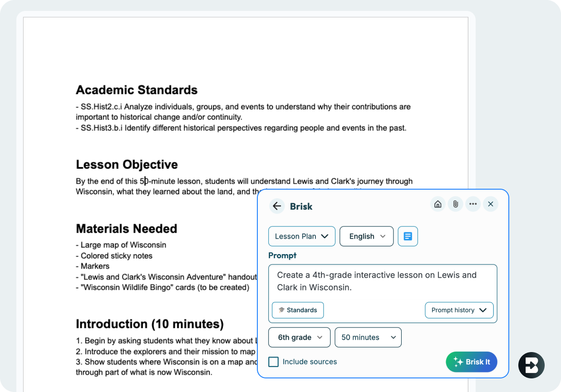
Task: Click the 'Include sources' label text
Action: (310, 362)
